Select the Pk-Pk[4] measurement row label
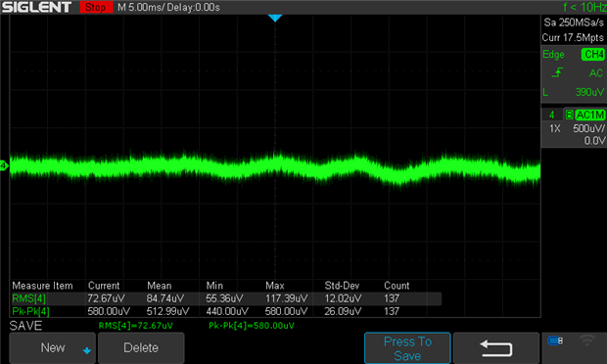The width and height of the screenshot is (607, 364). click(30, 311)
